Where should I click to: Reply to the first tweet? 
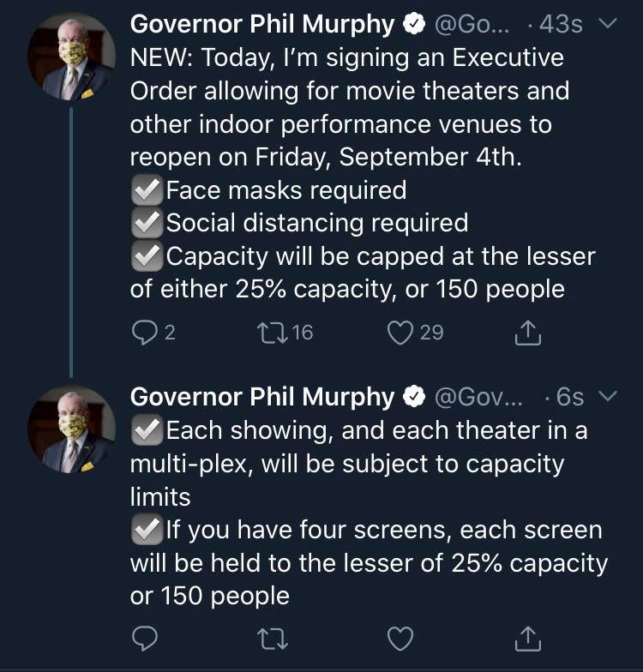coord(144,332)
